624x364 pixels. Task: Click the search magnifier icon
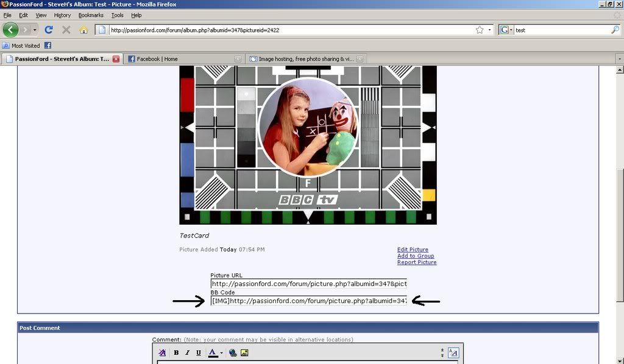[615, 29]
